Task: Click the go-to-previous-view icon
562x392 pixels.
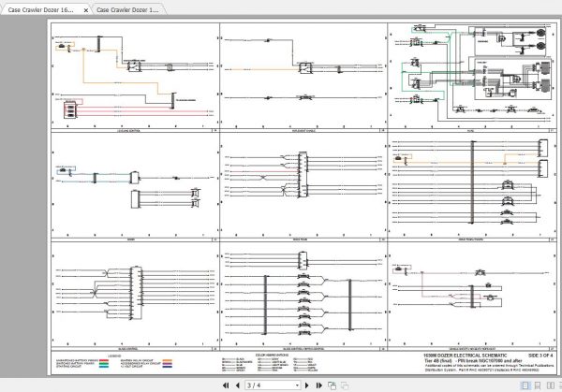Action: (x=333, y=385)
